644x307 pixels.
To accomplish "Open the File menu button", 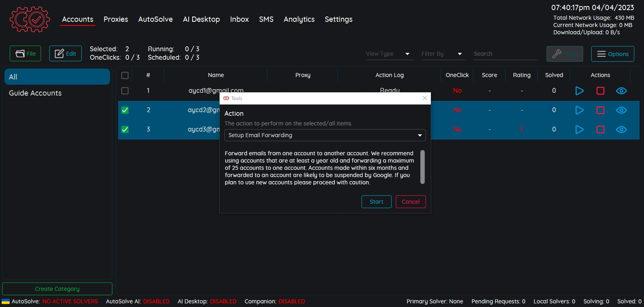I will 25,54.
